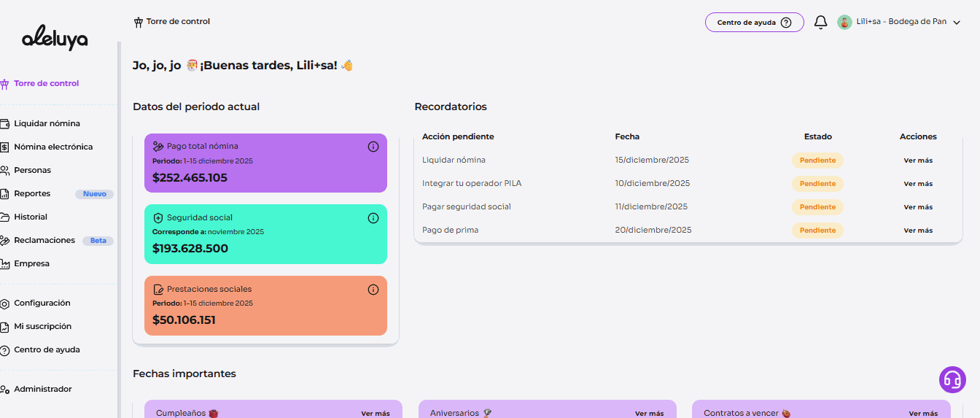
Task: Expand the Lili+sa - Bodega de Pan dropdown
Action: (x=957, y=23)
